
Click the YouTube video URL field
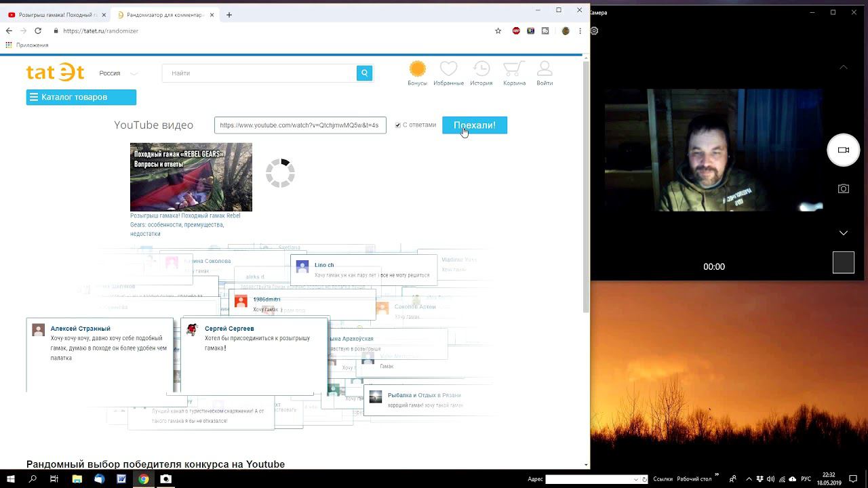(300, 125)
